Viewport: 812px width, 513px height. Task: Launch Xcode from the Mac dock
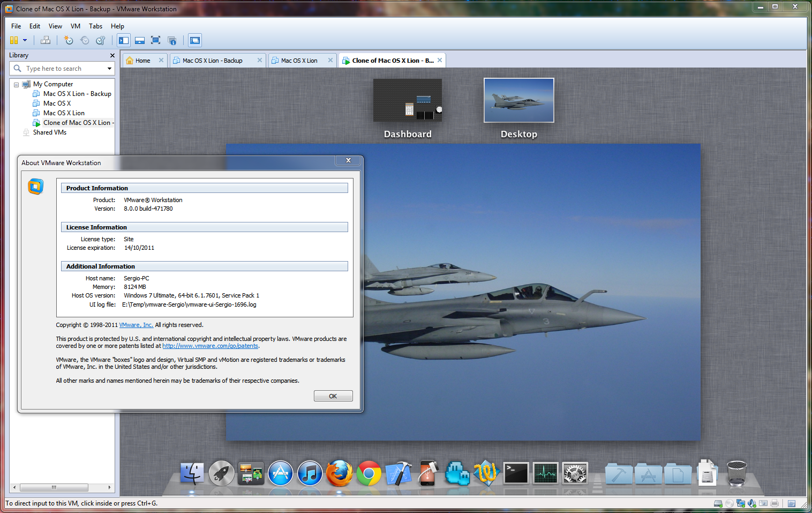(x=399, y=473)
